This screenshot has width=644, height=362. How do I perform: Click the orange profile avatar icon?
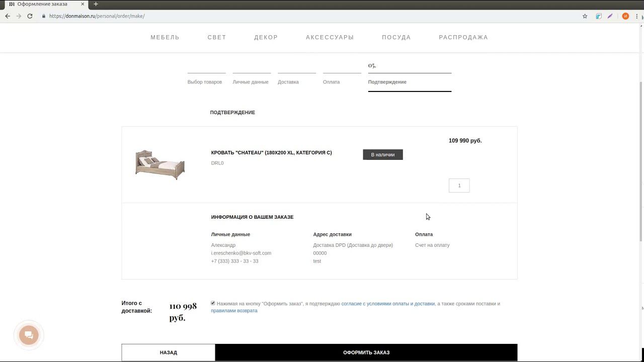point(625,16)
